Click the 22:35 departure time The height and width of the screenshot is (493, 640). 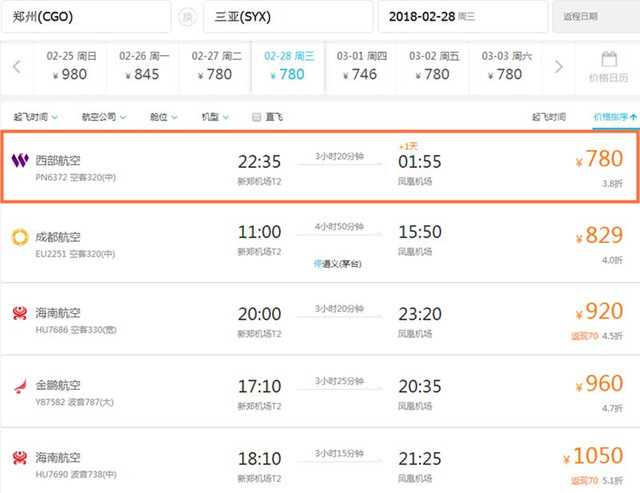[x=260, y=162]
